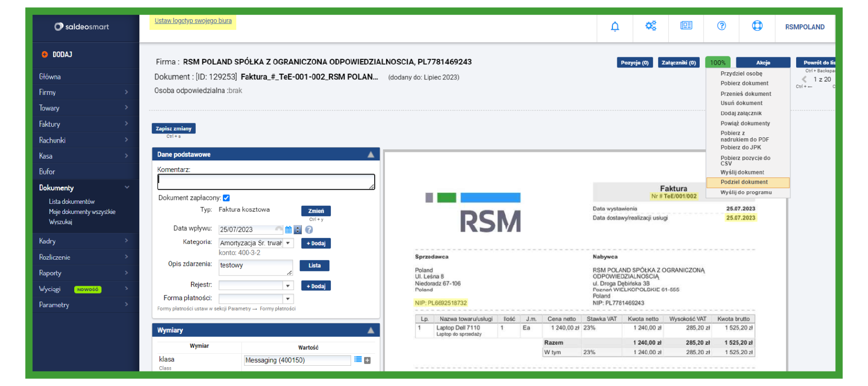Click the Zapisz zmiany button
Image resolution: width=868 pixels, height=386 pixels.
[x=174, y=129]
